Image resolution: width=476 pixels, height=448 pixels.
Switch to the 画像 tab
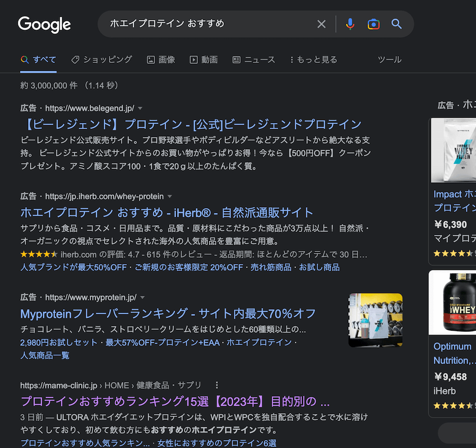coord(161,60)
